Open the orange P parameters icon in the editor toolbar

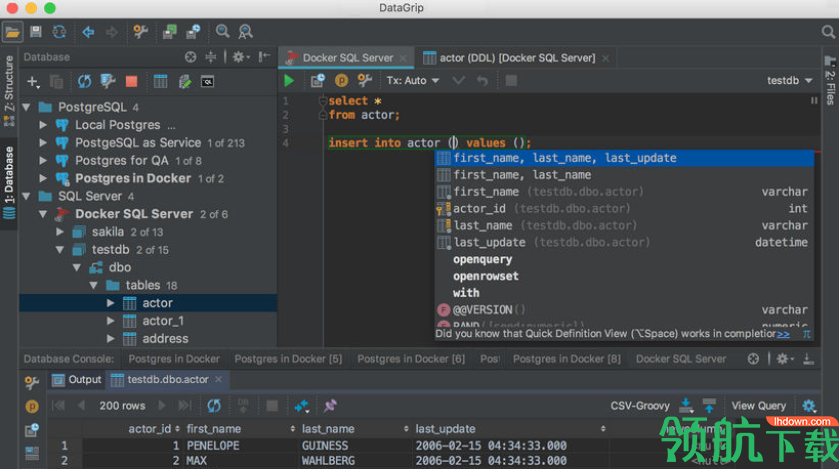point(341,81)
